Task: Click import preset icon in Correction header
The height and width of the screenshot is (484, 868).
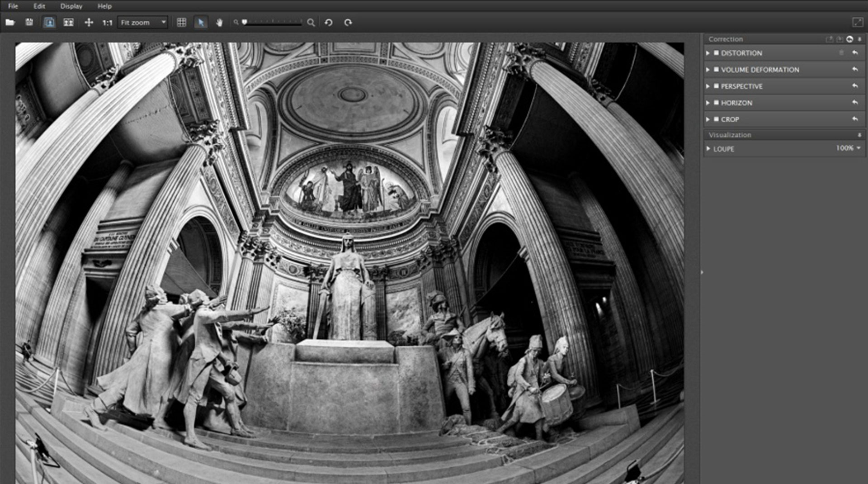Action: (840, 39)
